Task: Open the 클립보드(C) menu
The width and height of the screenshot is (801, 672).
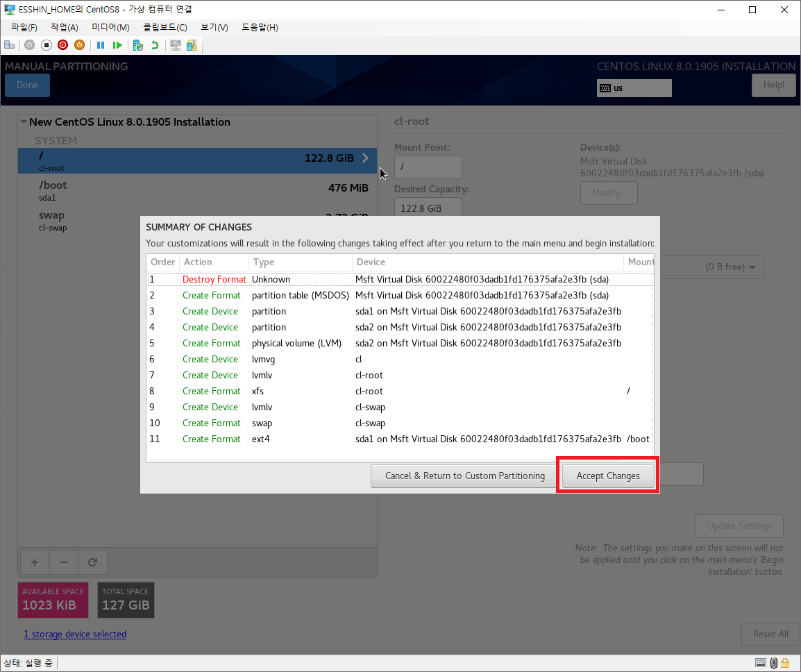Action: click(x=165, y=27)
